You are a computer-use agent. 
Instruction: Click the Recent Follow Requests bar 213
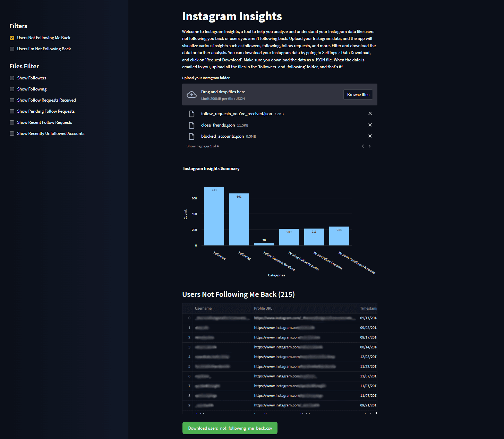pyautogui.click(x=314, y=237)
